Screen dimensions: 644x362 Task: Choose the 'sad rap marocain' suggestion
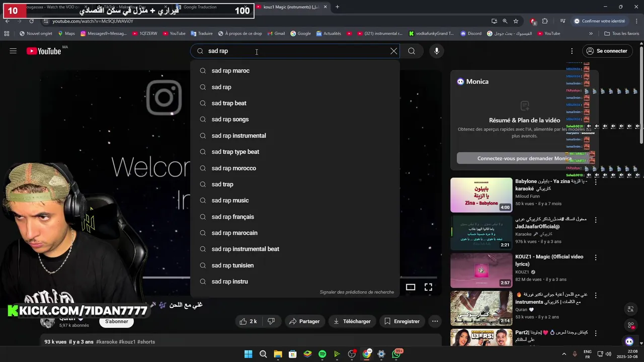click(x=295, y=233)
